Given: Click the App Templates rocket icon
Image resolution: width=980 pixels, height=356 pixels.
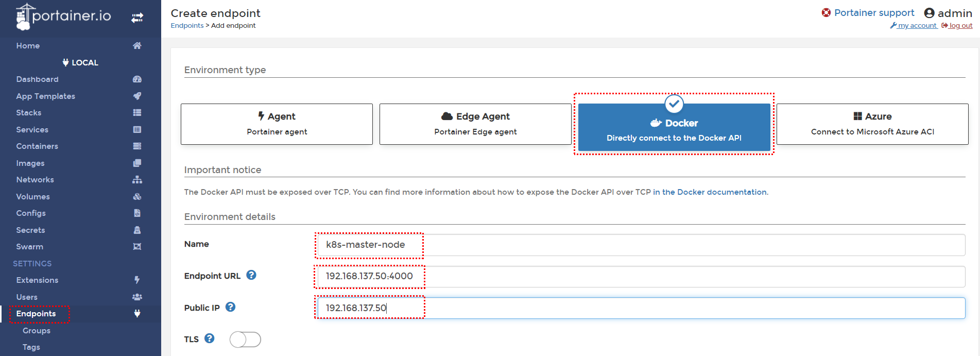Looking at the screenshot, I should (x=137, y=96).
